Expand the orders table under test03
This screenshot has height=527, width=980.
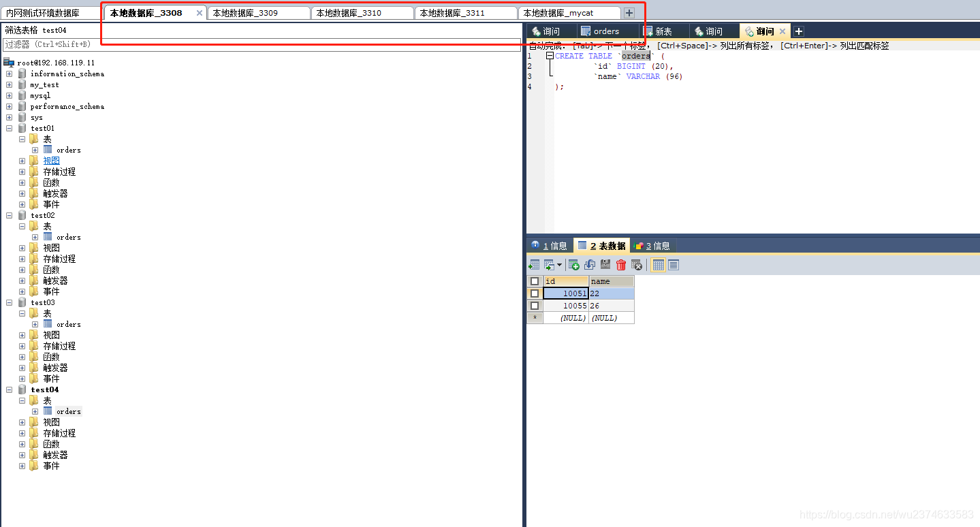(x=35, y=324)
